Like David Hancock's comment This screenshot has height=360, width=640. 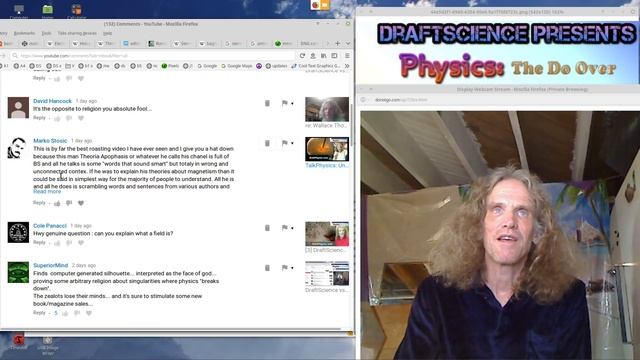(57, 118)
